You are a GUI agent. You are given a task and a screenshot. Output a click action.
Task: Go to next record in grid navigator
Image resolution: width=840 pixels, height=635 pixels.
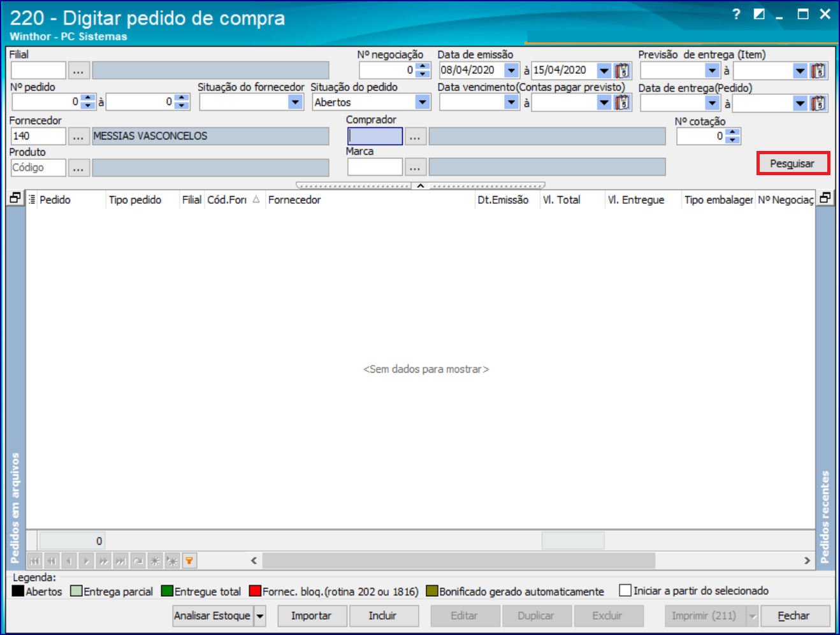tap(86, 561)
